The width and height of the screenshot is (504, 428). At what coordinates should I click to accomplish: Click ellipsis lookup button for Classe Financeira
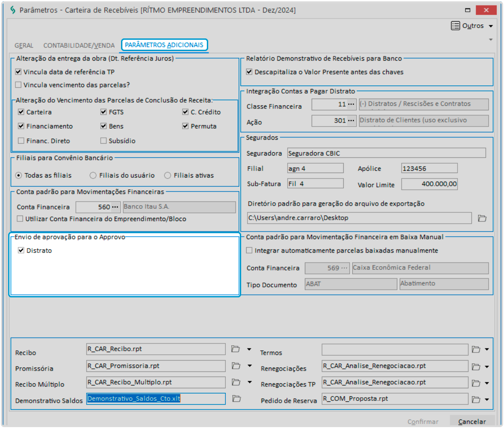click(351, 104)
